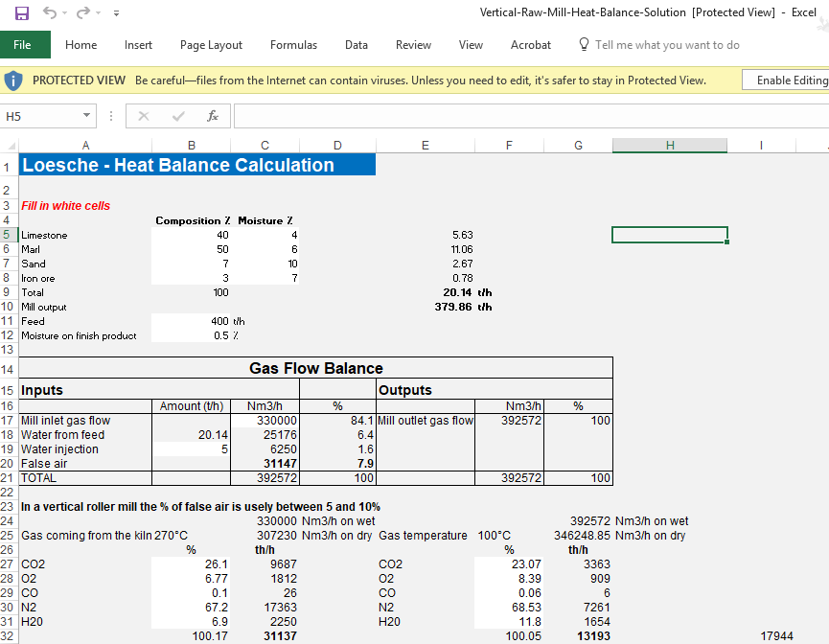Click inside the formula bar input

[531, 116]
